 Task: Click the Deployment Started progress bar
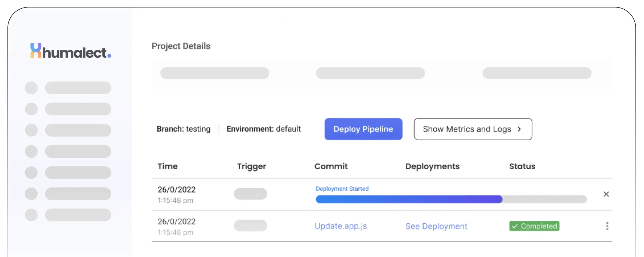[x=451, y=199]
